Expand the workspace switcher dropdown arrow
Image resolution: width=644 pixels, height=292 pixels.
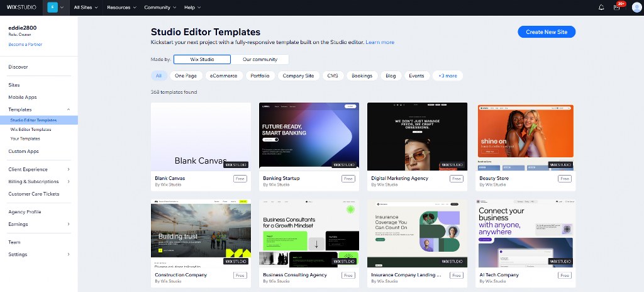[x=62, y=8]
